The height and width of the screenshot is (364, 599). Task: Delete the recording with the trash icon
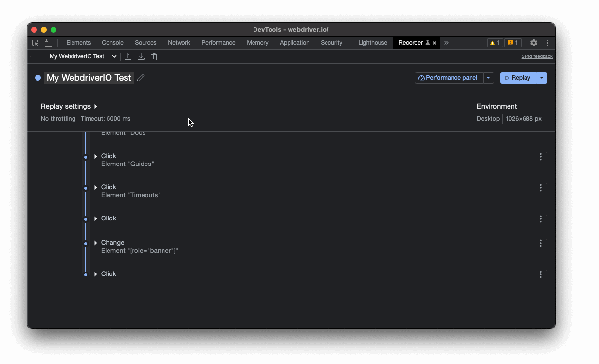click(154, 56)
